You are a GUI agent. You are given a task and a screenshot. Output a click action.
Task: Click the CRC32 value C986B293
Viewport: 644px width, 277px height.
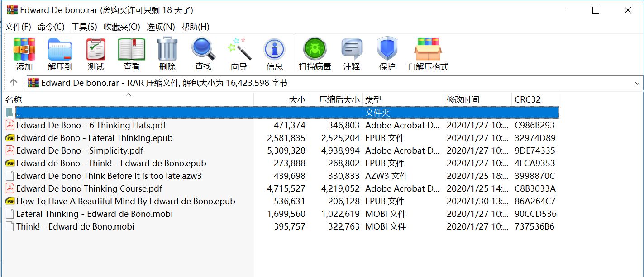[x=534, y=125]
